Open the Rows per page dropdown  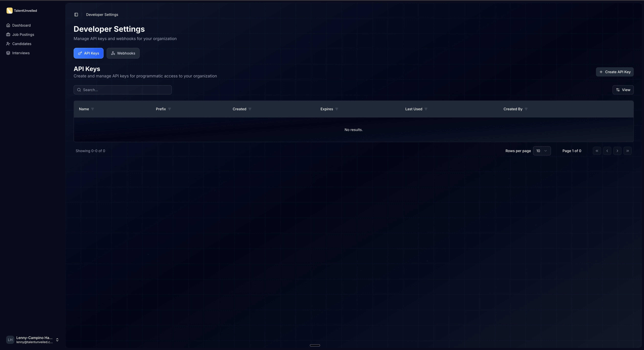click(542, 151)
